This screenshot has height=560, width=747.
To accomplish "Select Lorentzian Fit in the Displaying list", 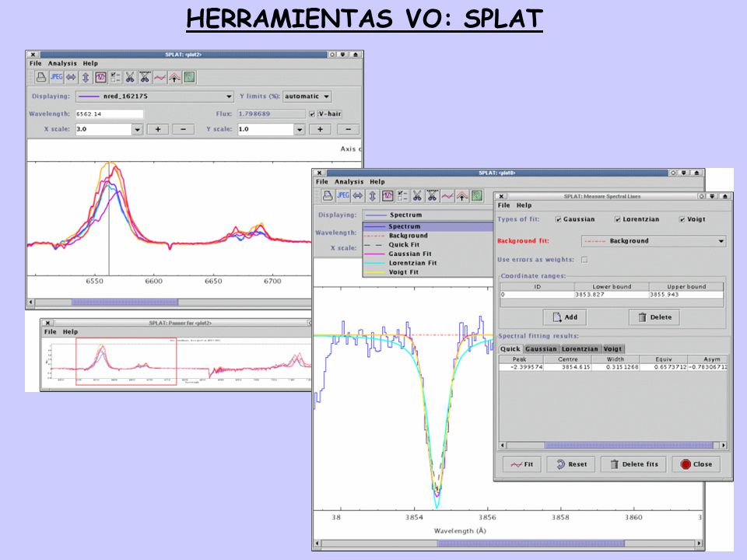I will 427,263.
